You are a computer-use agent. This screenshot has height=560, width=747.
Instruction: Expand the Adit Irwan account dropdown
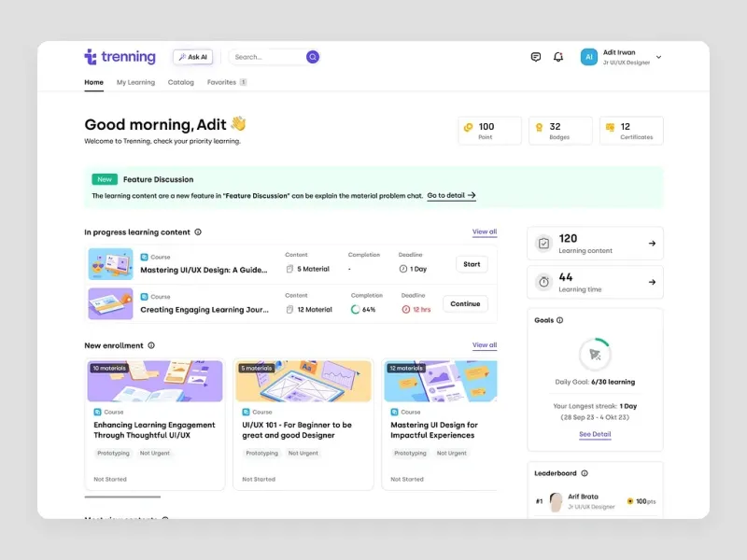(x=659, y=57)
